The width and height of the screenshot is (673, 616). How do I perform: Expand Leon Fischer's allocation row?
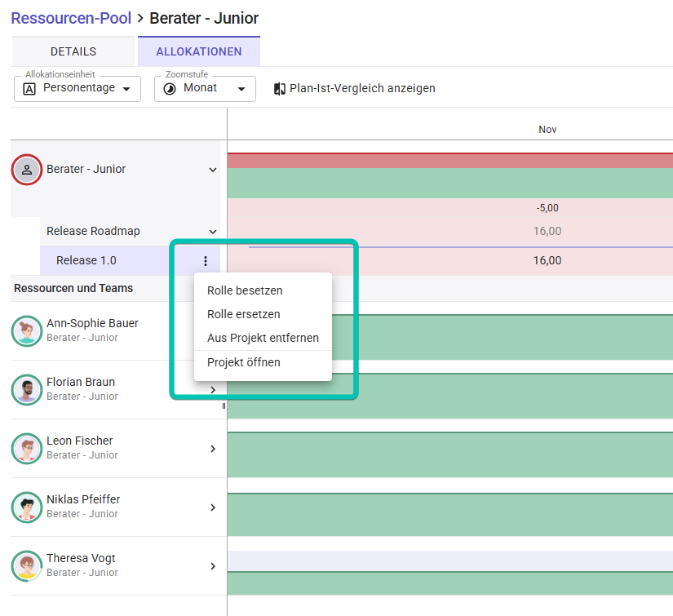tap(213, 449)
